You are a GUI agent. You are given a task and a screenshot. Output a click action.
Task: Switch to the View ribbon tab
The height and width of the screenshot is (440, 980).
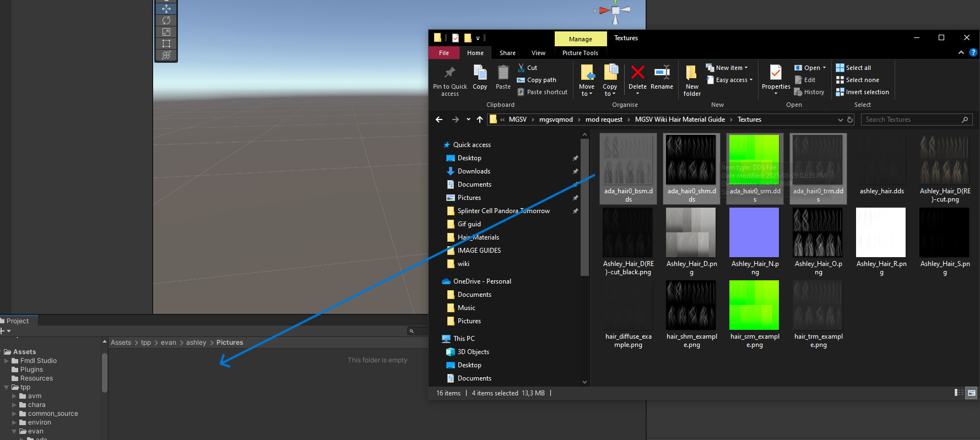538,53
